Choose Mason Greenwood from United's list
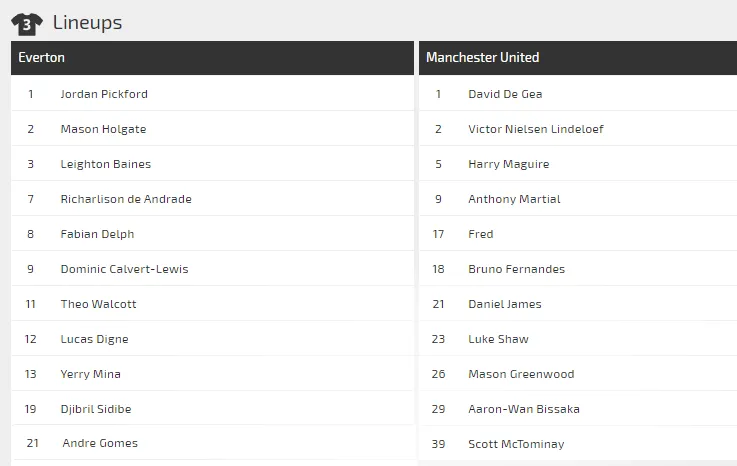This screenshot has width=737, height=466. click(x=521, y=374)
